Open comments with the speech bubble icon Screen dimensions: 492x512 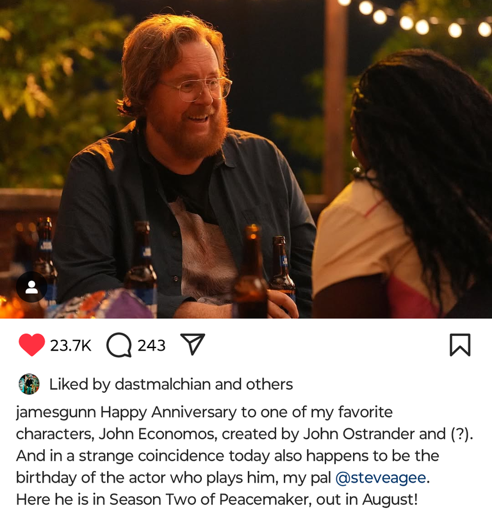pos(119,345)
